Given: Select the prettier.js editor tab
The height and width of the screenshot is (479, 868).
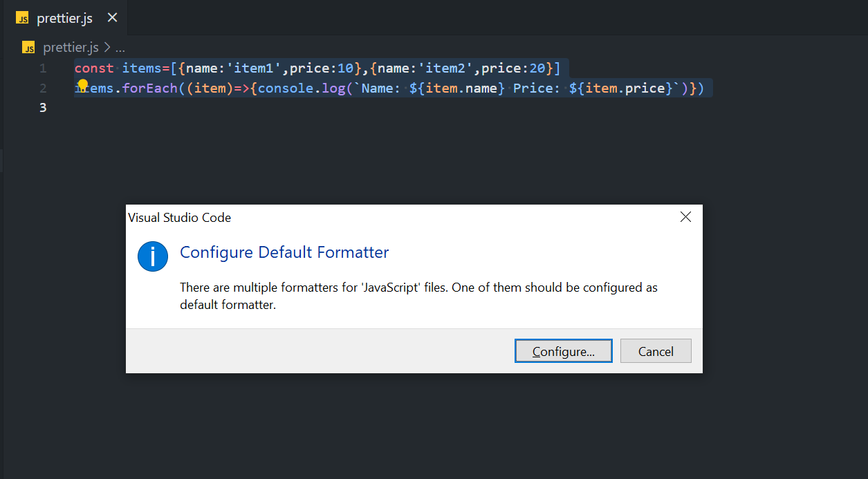Looking at the screenshot, I should coord(64,18).
